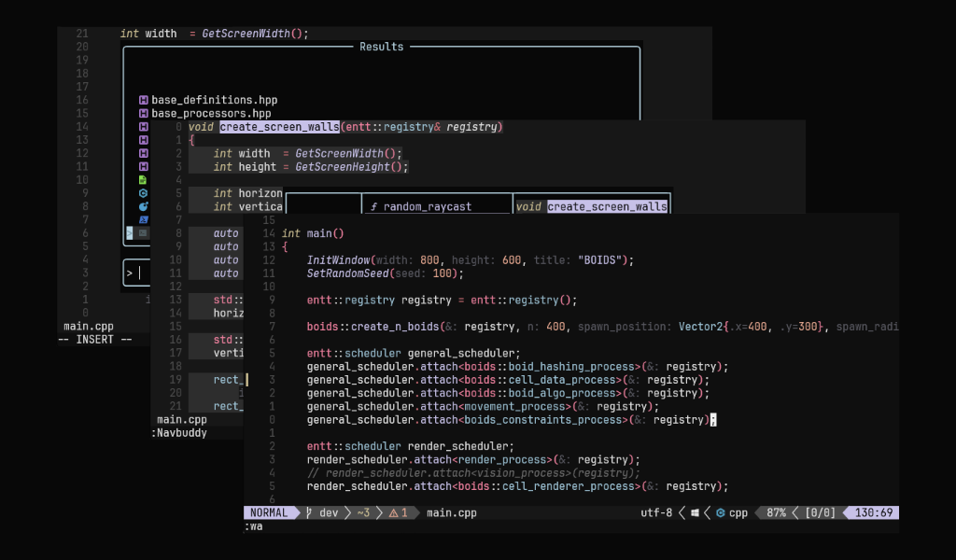Click the 87% file progress indicator

tap(776, 513)
